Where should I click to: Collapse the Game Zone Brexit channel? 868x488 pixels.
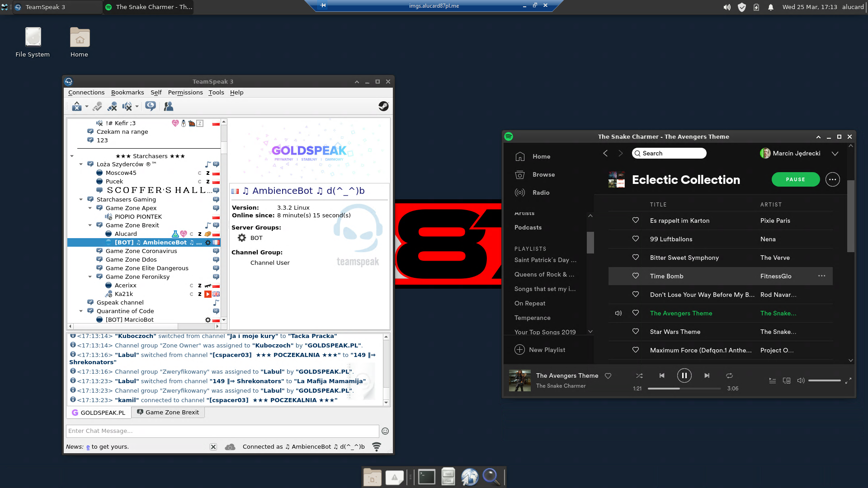coord(90,225)
